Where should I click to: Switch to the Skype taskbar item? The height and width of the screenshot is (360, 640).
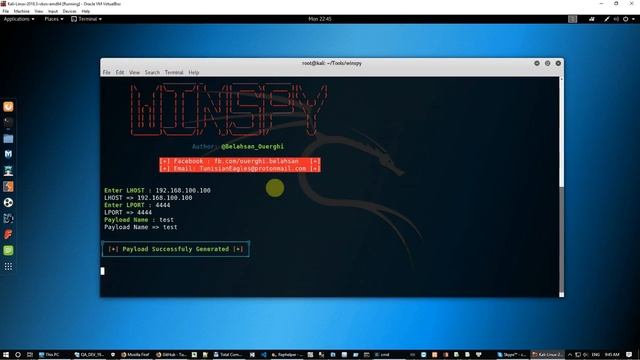coord(511,355)
